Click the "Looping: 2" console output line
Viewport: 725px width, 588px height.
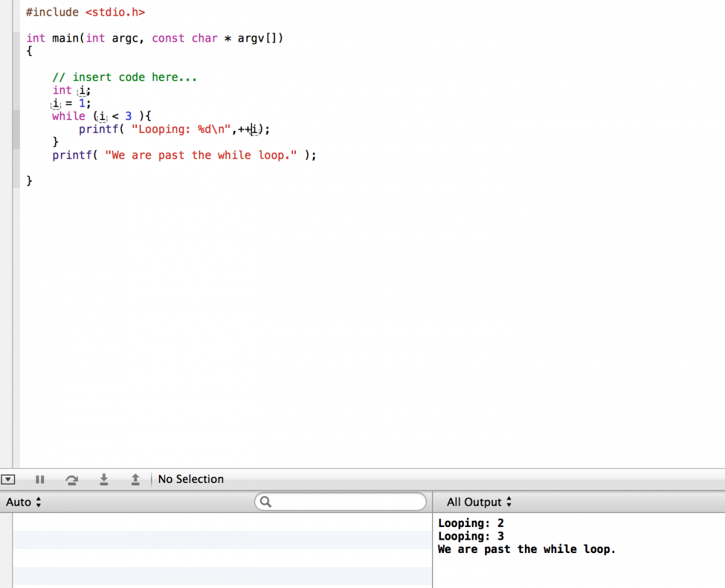[x=471, y=523]
